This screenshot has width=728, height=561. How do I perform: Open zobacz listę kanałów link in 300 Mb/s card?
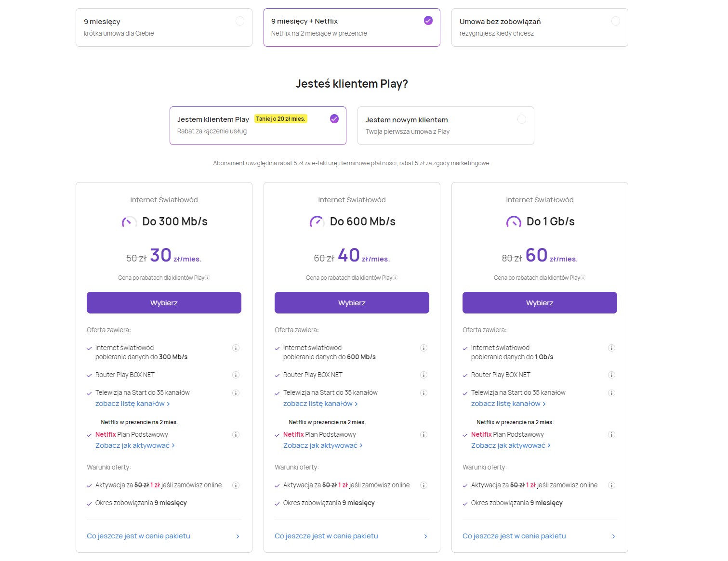[132, 404]
